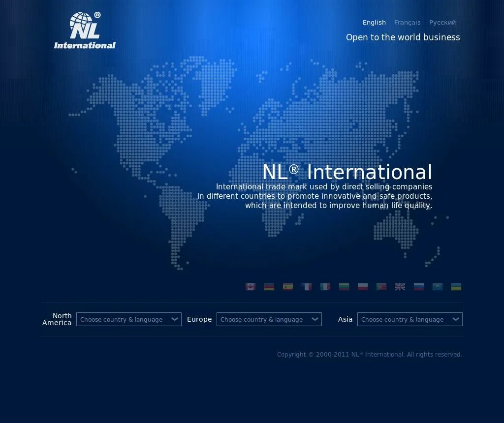Click the 'Open to the world business' tagline
The height and width of the screenshot is (423, 504).
tap(403, 37)
